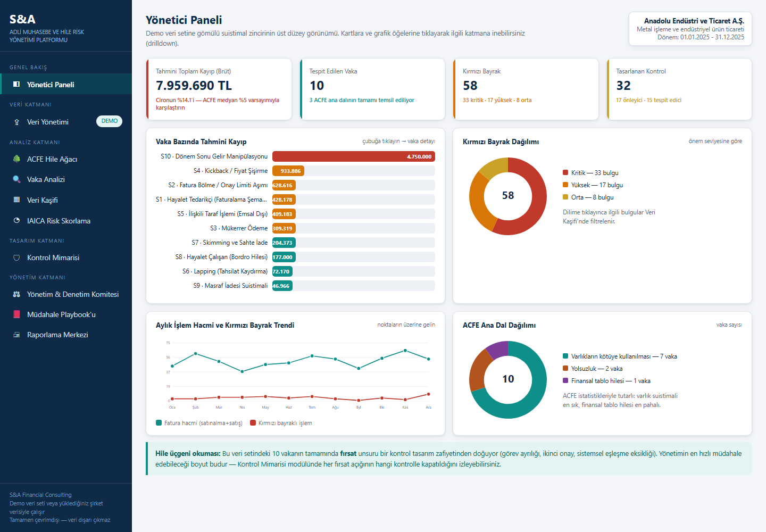
Task: Click the S5 İlişkili Taraf bar 409.183
Action: pos(284,214)
